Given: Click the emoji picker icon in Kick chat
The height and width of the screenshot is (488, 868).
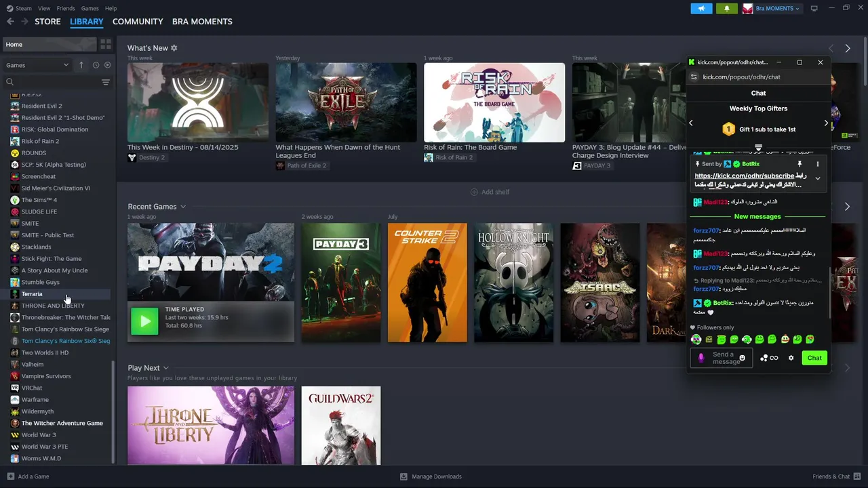Looking at the screenshot, I should (742, 358).
